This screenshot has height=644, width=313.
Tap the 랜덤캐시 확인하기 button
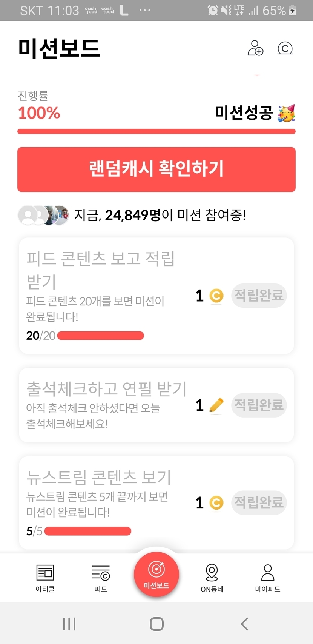[x=156, y=169]
